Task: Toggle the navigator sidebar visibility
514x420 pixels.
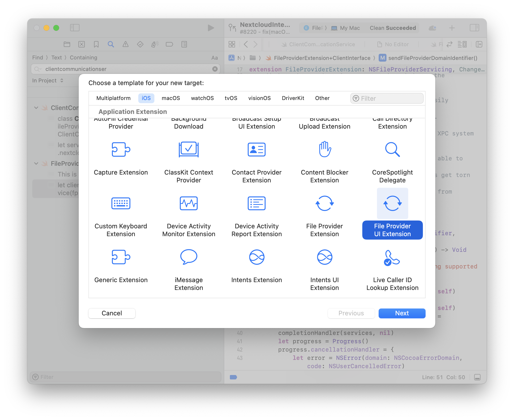Action: [75, 28]
